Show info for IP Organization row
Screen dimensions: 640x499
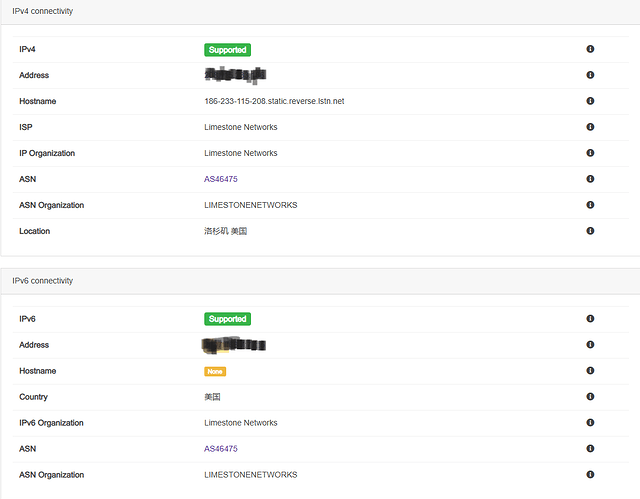click(x=590, y=153)
